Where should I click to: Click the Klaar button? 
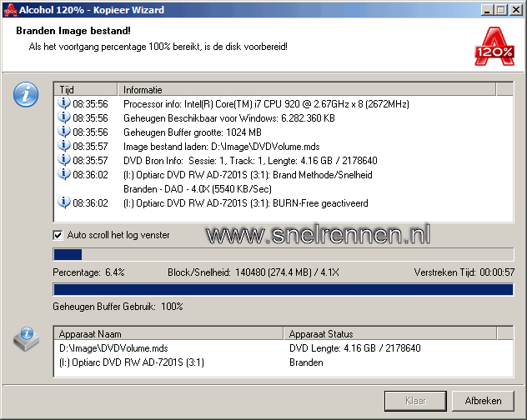415,401
